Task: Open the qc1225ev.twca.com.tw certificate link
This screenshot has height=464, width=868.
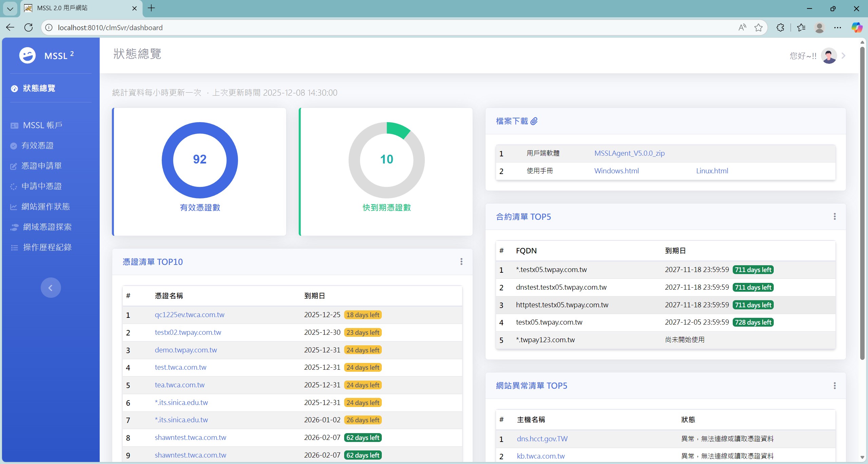Action: (190, 315)
